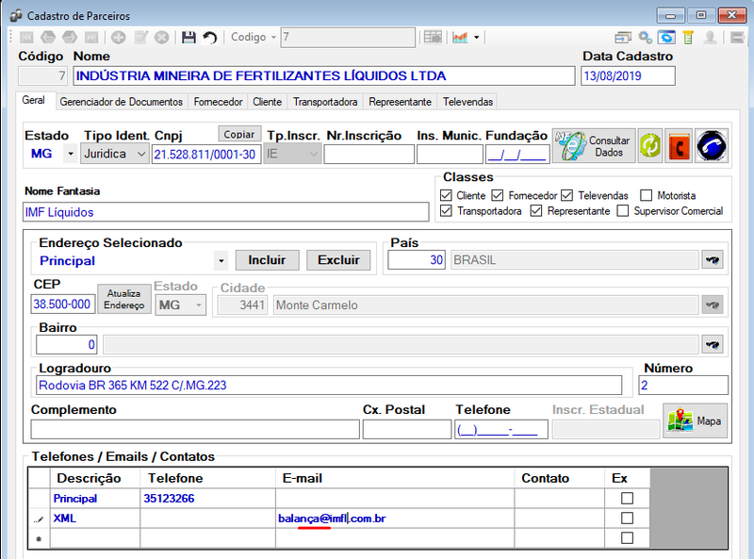Check the Supervisor Comercial checkbox
Viewport: 754px width, 560px height.
pos(623,211)
